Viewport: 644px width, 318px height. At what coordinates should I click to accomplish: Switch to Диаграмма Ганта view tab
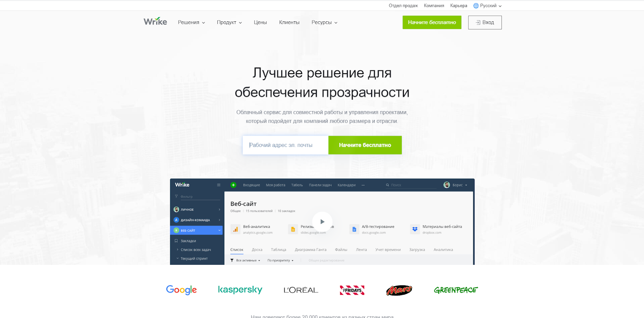[311, 250]
